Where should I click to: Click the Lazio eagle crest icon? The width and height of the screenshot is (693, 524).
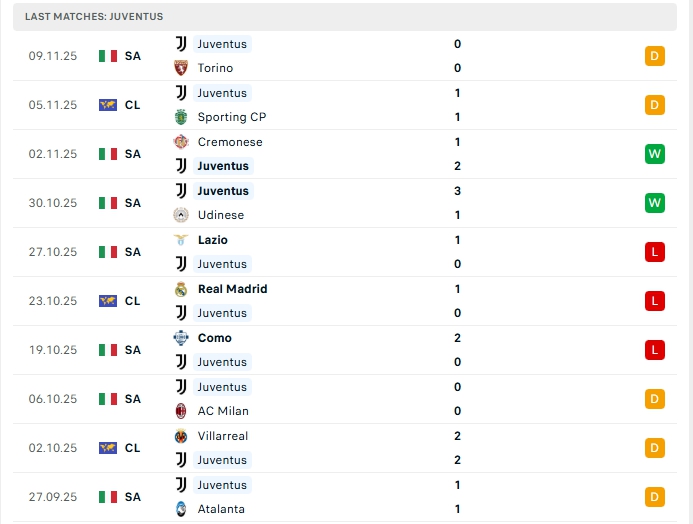click(181, 240)
